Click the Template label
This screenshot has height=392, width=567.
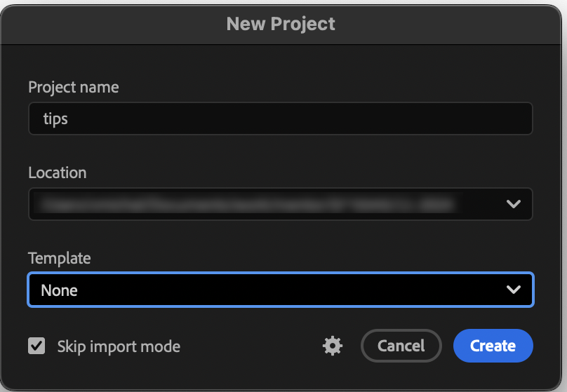60,258
